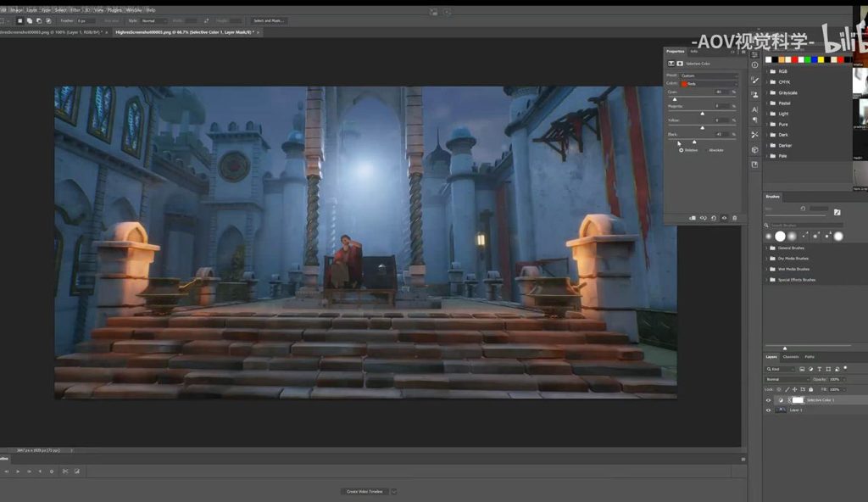
Task: Switch to the Channels tab
Action: (x=790, y=356)
